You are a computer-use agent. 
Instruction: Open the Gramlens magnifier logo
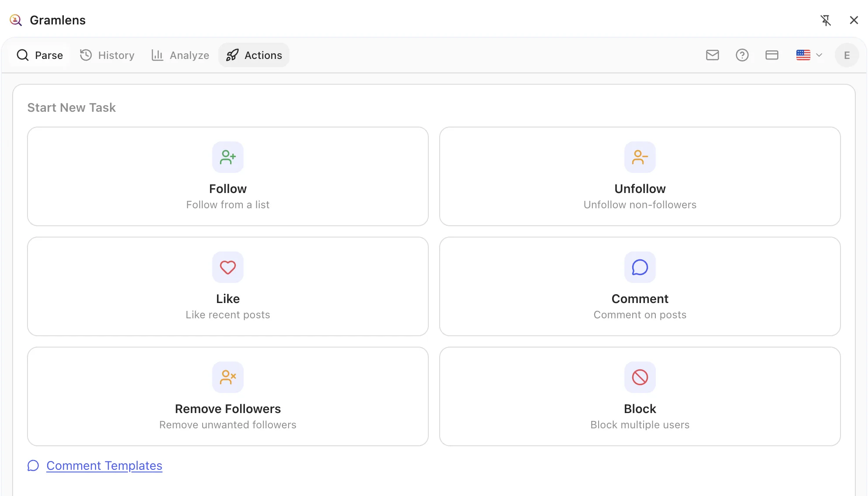pos(16,20)
